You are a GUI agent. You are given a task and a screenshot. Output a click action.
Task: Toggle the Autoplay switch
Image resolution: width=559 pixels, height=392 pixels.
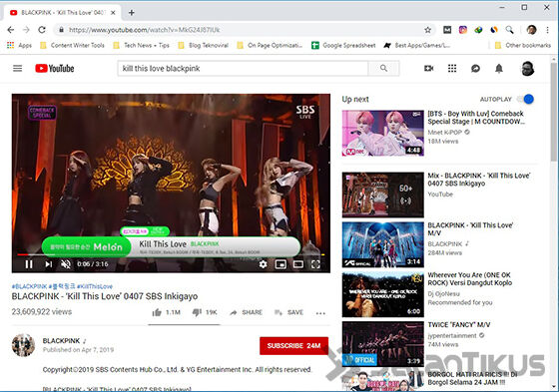pyautogui.click(x=526, y=99)
